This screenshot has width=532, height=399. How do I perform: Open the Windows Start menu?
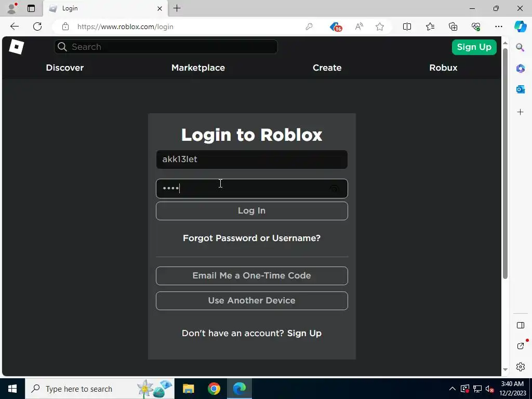coord(12,389)
